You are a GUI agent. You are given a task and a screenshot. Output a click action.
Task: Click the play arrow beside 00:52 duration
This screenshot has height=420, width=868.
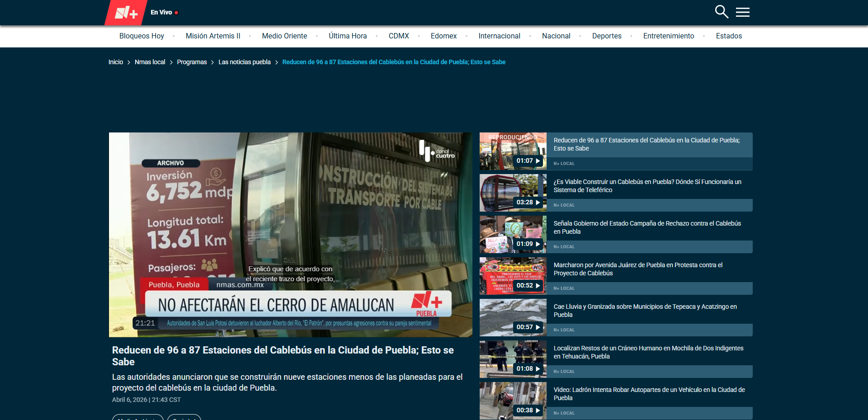(538, 286)
